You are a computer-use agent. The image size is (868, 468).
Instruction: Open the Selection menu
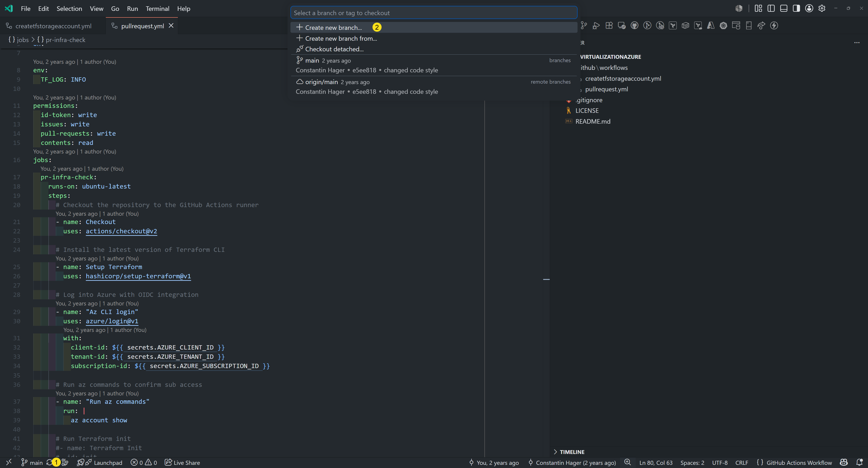69,8
